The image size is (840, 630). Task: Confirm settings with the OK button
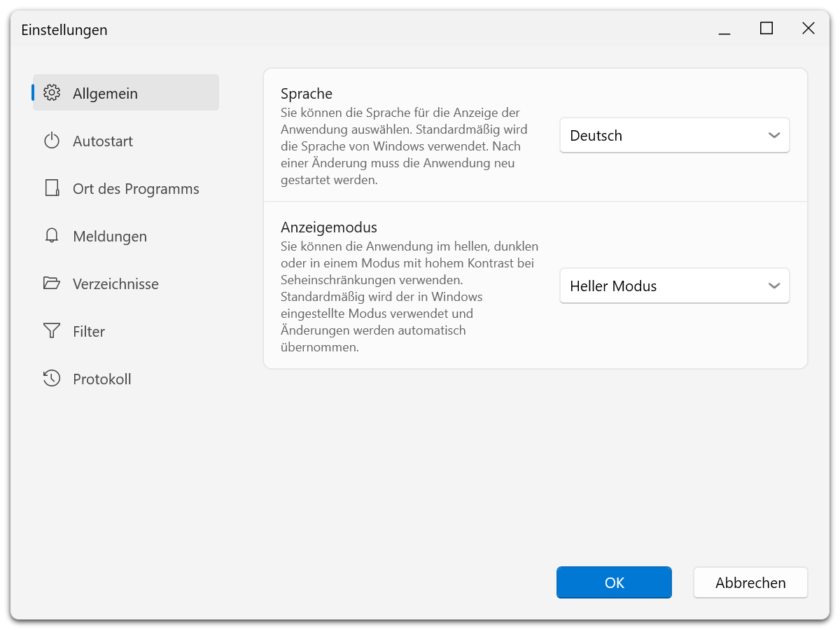point(615,582)
